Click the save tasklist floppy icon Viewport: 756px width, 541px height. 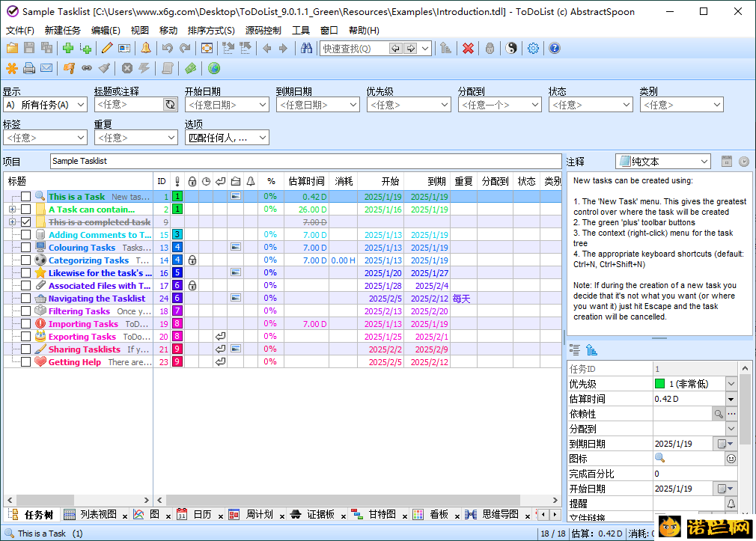coord(29,48)
